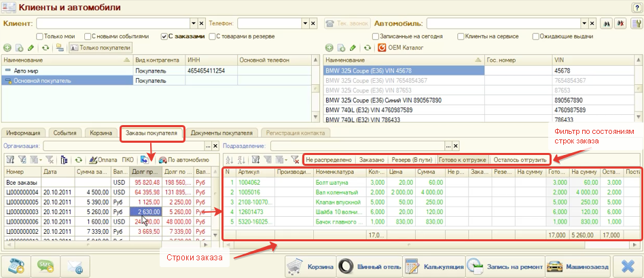Image resolution: width=644 pixels, height=278 pixels.
Task: Toggle Только мои checkbox
Action: (x=39, y=36)
